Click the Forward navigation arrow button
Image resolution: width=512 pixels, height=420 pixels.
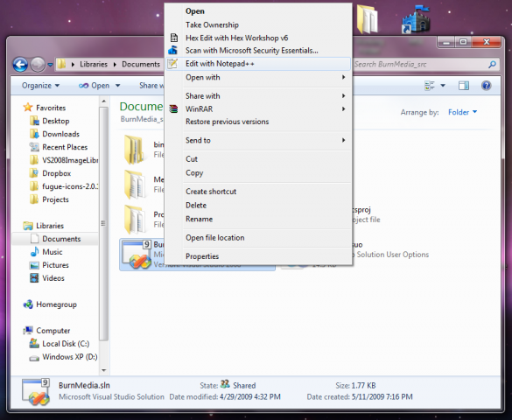(x=38, y=64)
